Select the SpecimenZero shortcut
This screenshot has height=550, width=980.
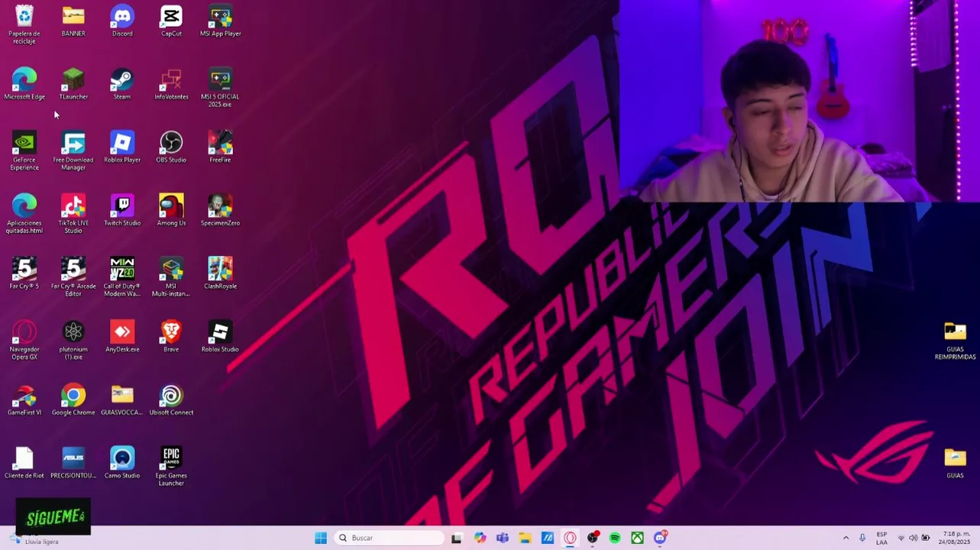click(220, 211)
